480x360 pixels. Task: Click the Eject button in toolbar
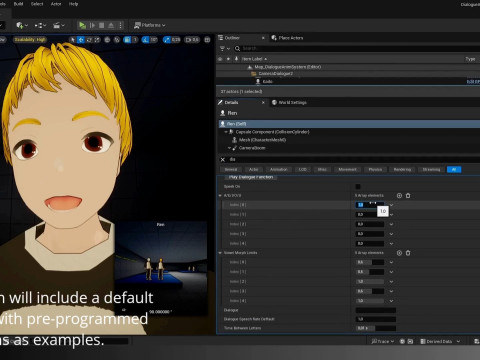[111, 25]
